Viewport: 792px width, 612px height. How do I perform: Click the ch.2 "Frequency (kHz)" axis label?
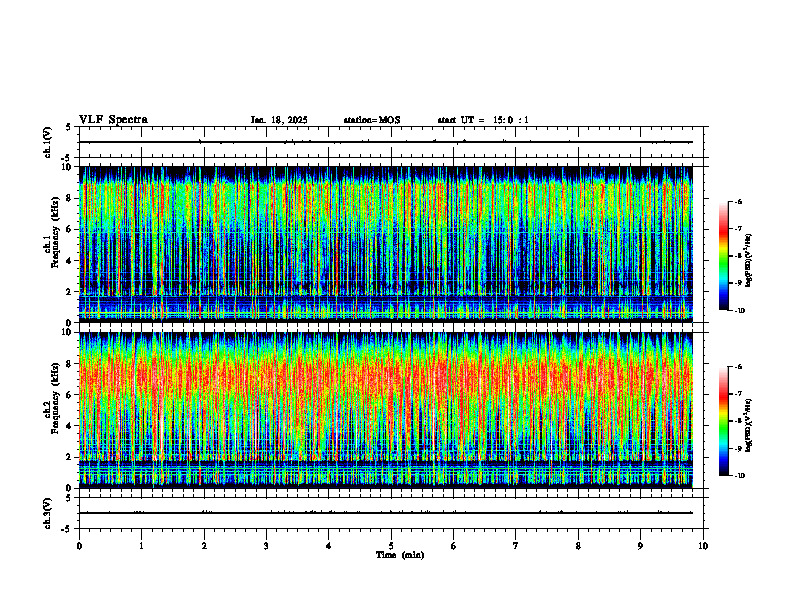[56, 397]
